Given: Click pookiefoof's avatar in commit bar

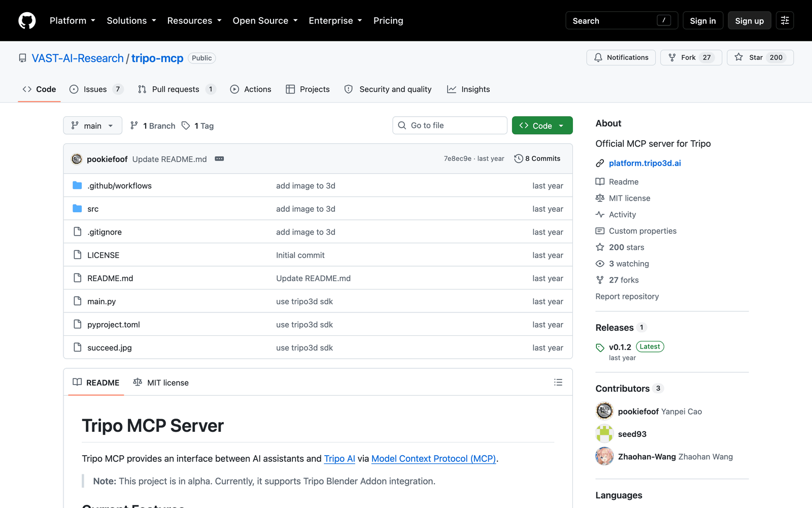Looking at the screenshot, I should [77, 159].
